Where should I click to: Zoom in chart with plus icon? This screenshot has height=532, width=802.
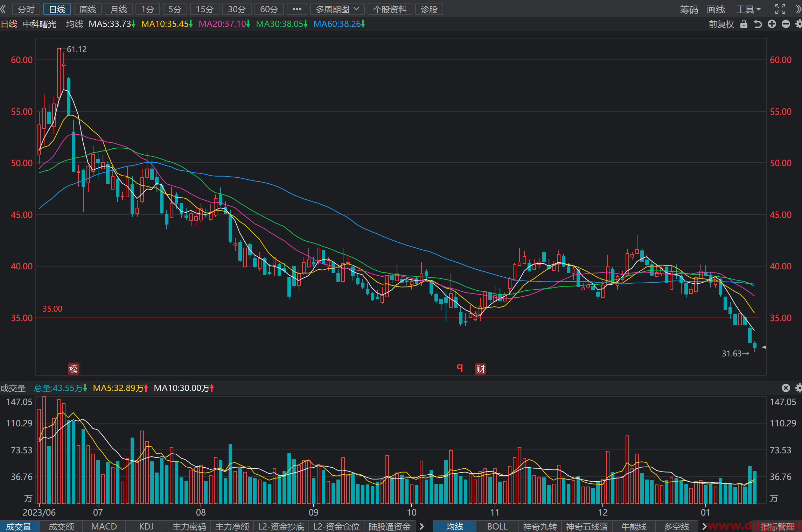point(772,24)
